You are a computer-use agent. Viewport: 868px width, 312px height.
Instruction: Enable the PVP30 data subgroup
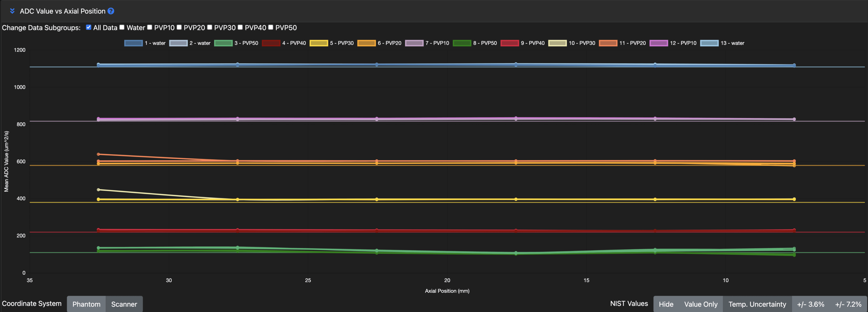[210, 27]
